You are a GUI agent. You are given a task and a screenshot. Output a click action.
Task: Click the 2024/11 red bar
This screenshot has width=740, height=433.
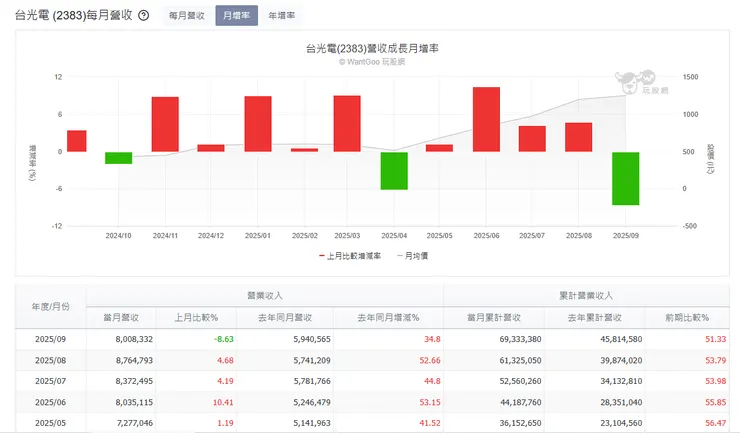[x=165, y=124]
